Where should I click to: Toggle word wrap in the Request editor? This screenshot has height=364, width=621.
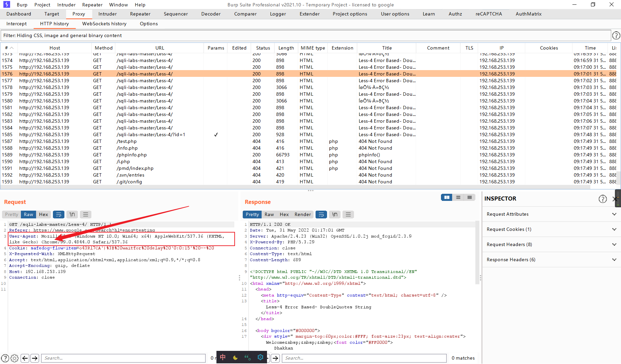(59, 214)
